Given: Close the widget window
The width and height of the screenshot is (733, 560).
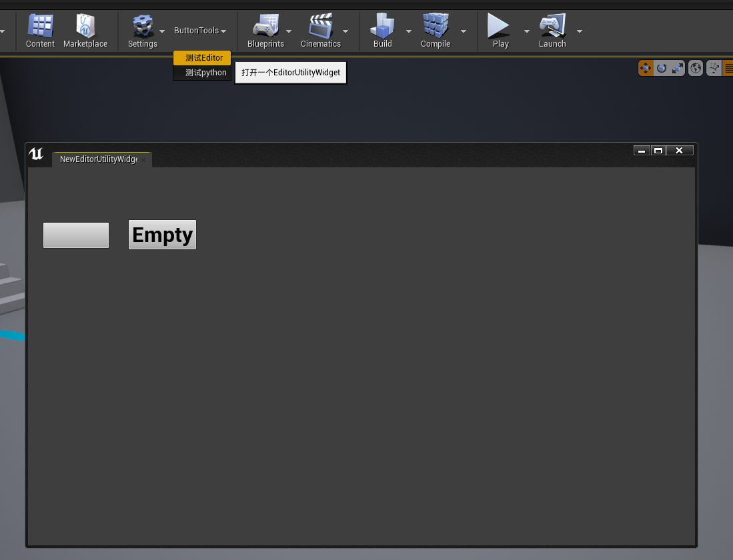Looking at the screenshot, I should tap(680, 151).
